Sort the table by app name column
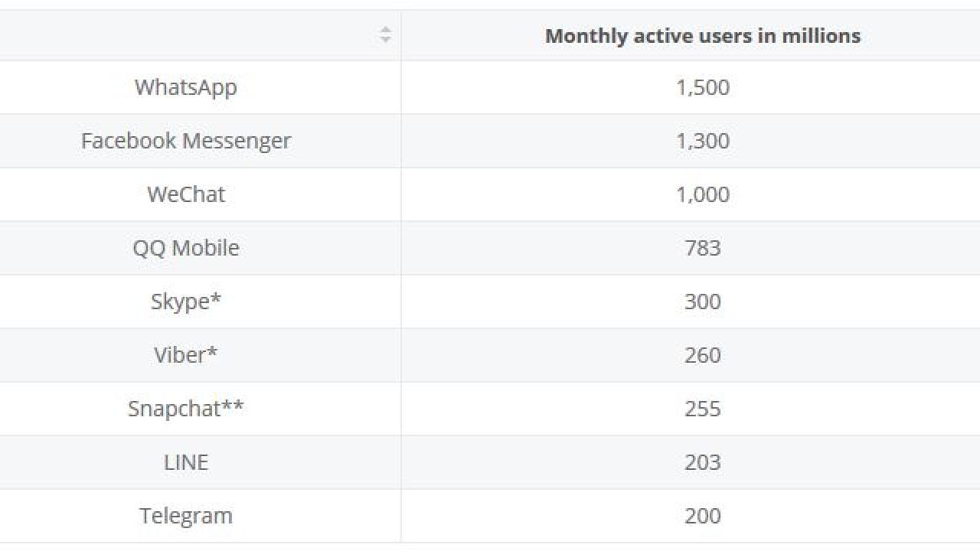The image size is (980, 551). pos(385,34)
